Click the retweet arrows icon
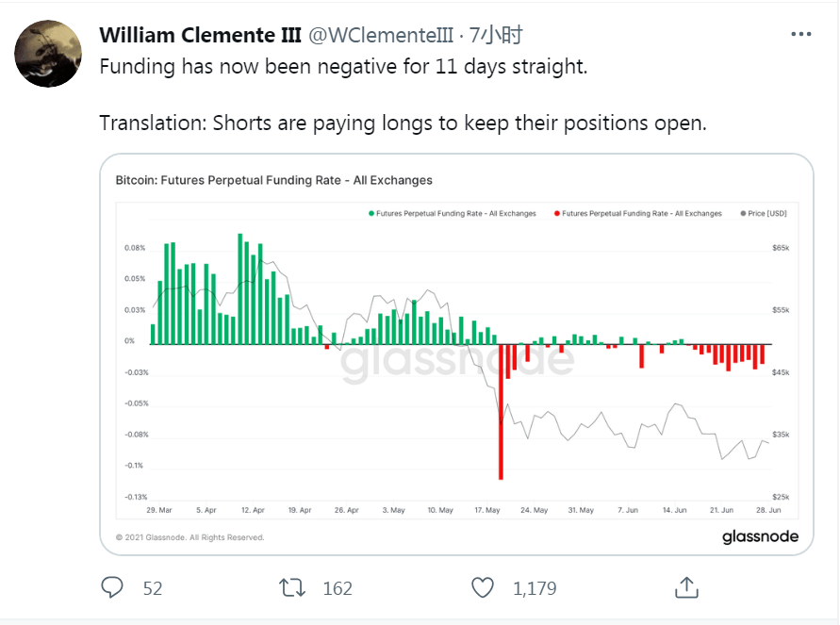The image size is (840, 625). (293, 587)
